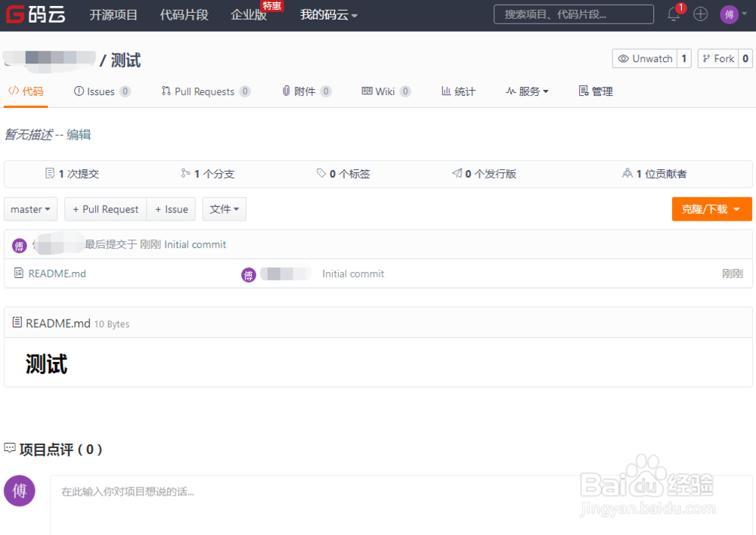
Task: Click the plus icon to create new project
Action: coord(700,14)
